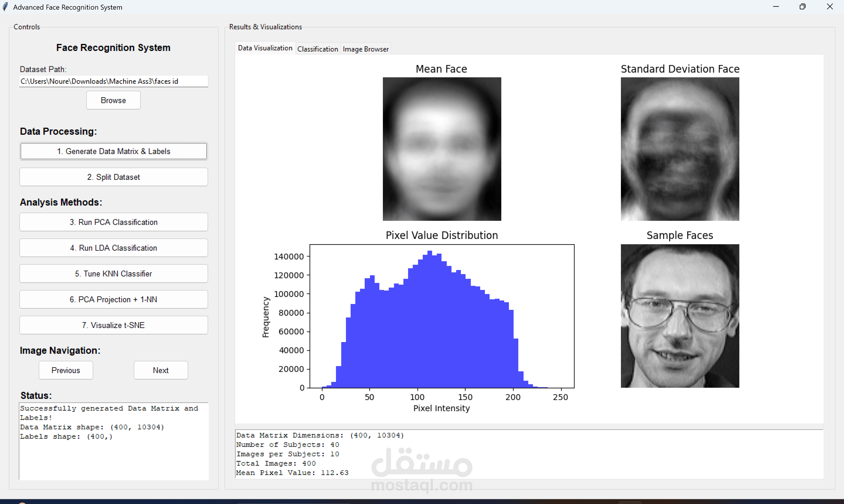Screen dimensions: 844x504
Task: Click the Split Dataset button
Action: [x=113, y=177]
